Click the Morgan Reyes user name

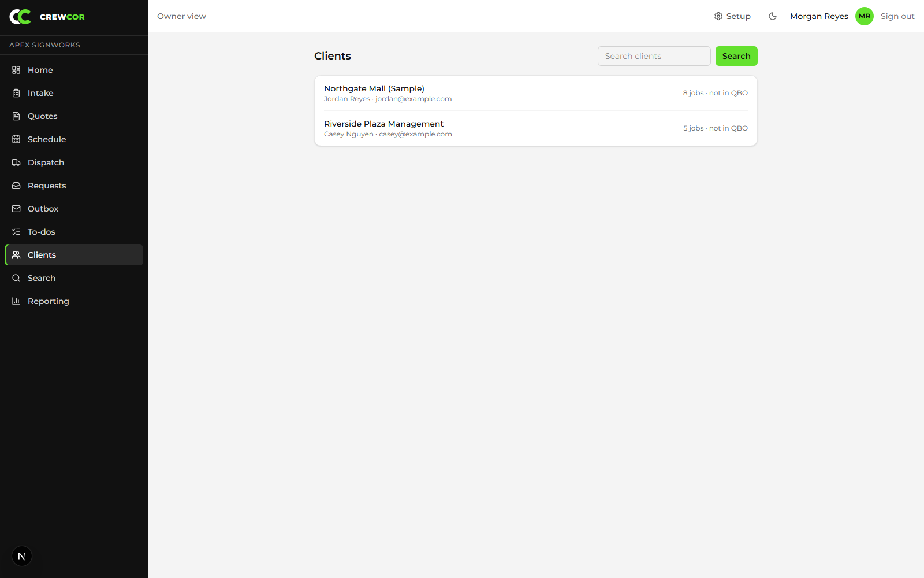coord(819,16)
